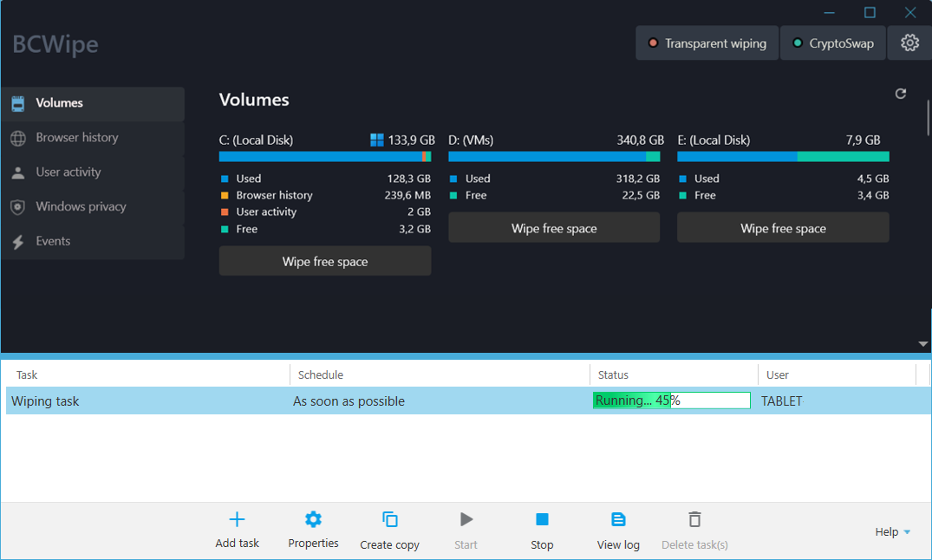Click the green Free swatch for E:
Viewport: 932px width, 560px height.
(682, 195)
